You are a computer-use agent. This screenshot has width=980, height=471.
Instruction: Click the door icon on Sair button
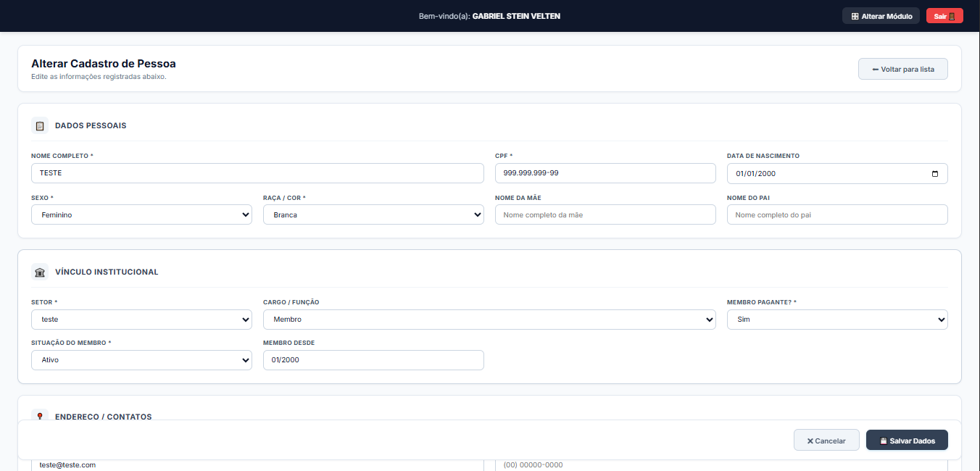pos(952,16)
